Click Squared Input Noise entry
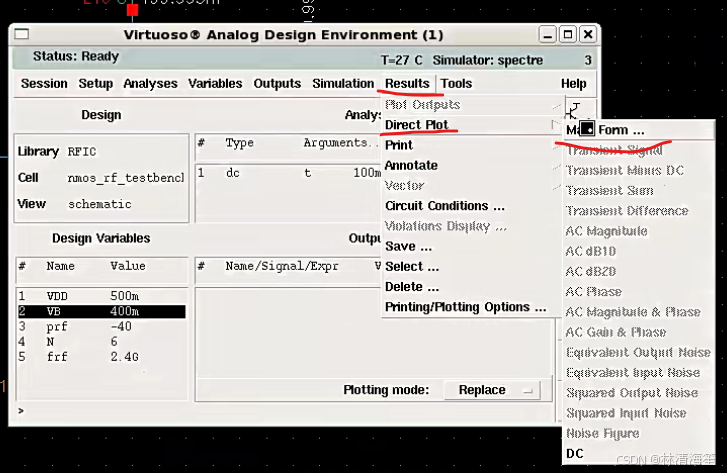The height and width of the screenshot is (473, 727). point(639,413)
